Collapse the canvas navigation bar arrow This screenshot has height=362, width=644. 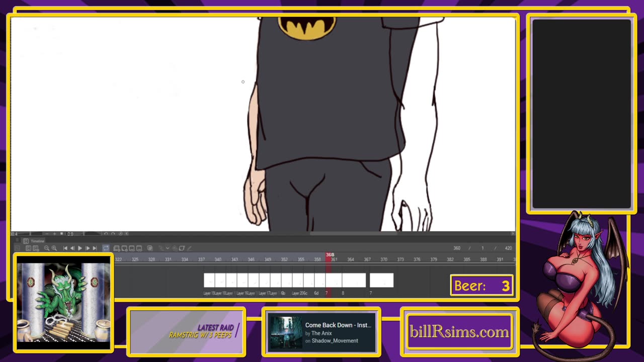tap(127, 234)
